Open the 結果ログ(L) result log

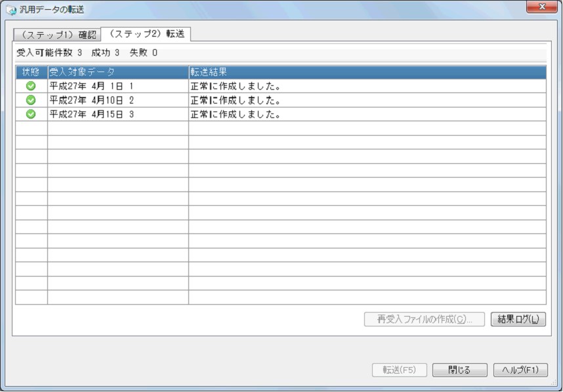point(518,319)
